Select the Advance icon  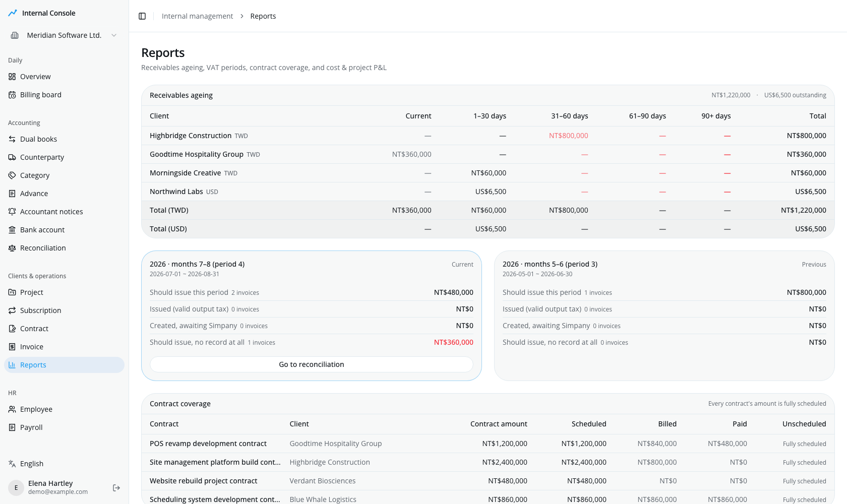[x=12, y=194]
